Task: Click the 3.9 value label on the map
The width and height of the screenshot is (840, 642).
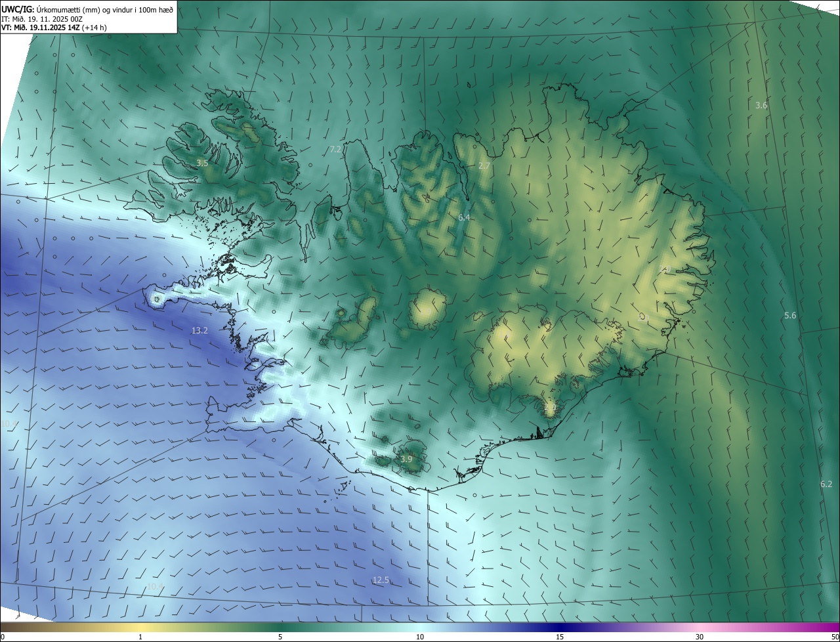Action: tap(406, 459)
